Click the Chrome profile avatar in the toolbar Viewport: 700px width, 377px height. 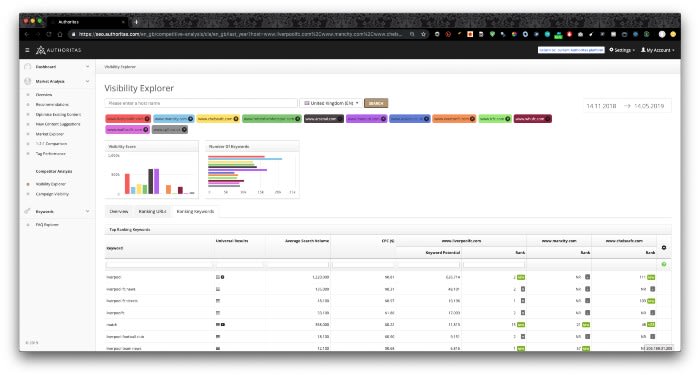662,34
